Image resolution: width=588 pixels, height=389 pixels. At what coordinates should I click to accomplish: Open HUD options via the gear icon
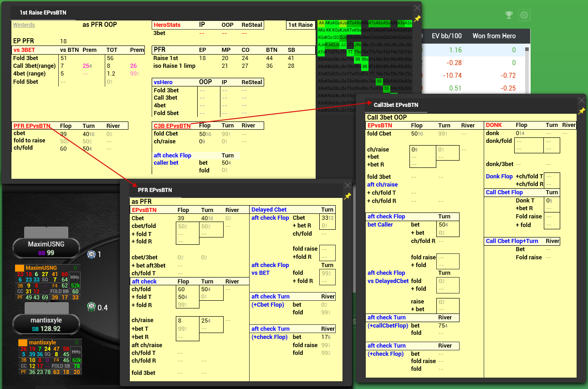point(524,15)
